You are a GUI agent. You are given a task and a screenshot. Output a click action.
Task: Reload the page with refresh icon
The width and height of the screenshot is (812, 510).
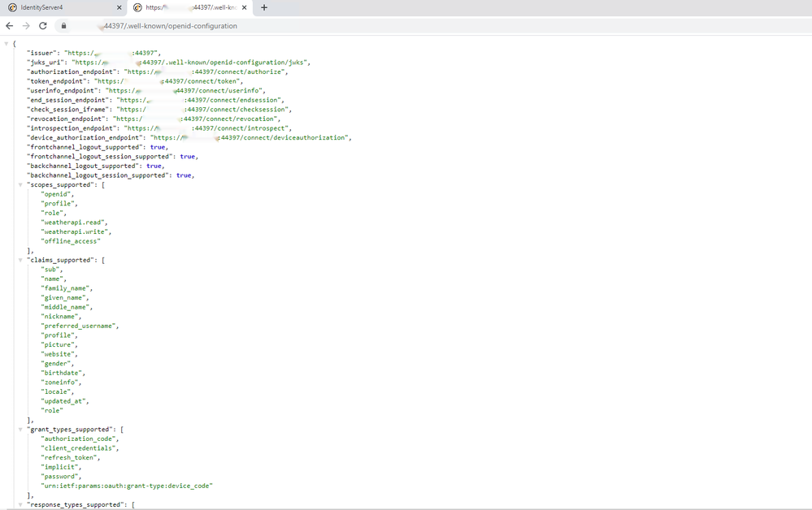[x=43, y=26]
